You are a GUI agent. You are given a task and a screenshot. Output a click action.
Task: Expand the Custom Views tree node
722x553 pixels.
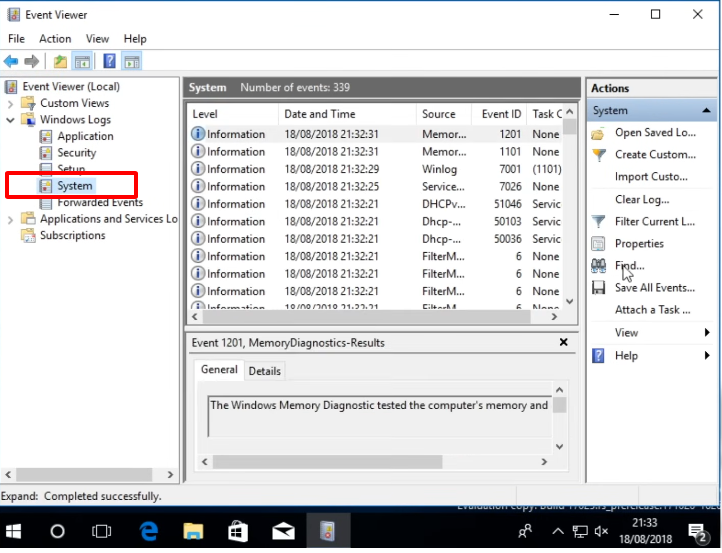[x=11, y=103]
